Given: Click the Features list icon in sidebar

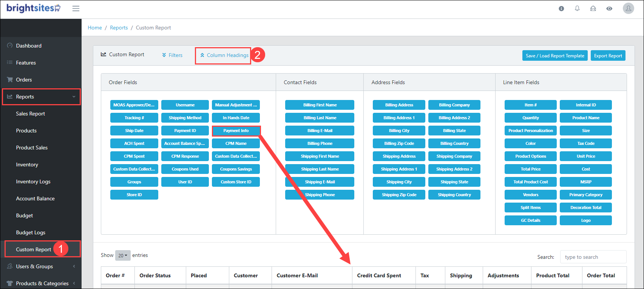Looking at the screenshot, I should (x=10, y=63).
